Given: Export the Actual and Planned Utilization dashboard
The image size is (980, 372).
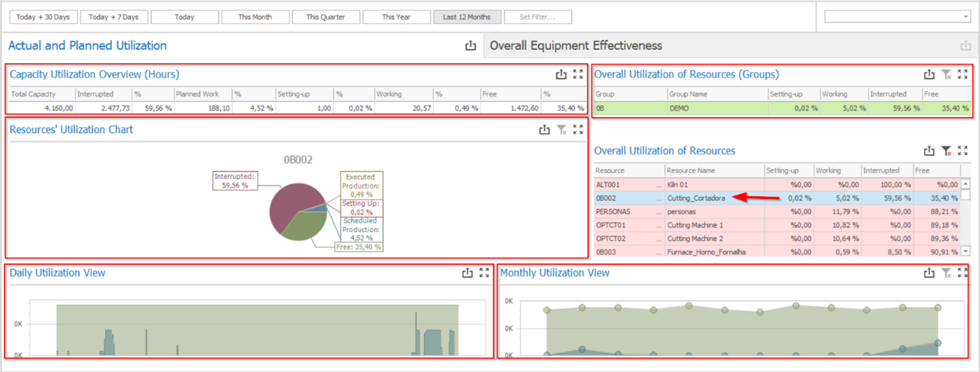Looking at the screenshot, I should click(471, 46).
